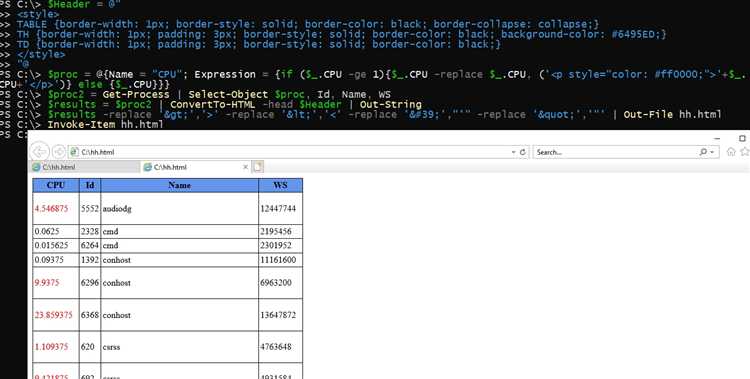Click the audiodg process name
This screenshot has height=379, width=750.
pos(117,209)
